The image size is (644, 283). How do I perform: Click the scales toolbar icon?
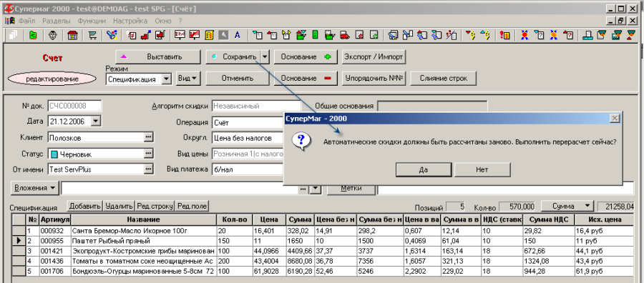coord(588,35)
